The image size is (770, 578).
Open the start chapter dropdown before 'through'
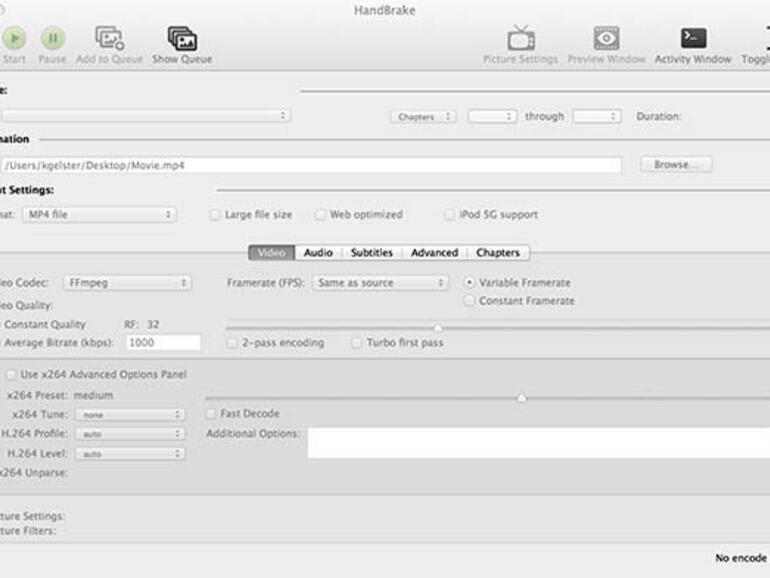click(492, 117)
